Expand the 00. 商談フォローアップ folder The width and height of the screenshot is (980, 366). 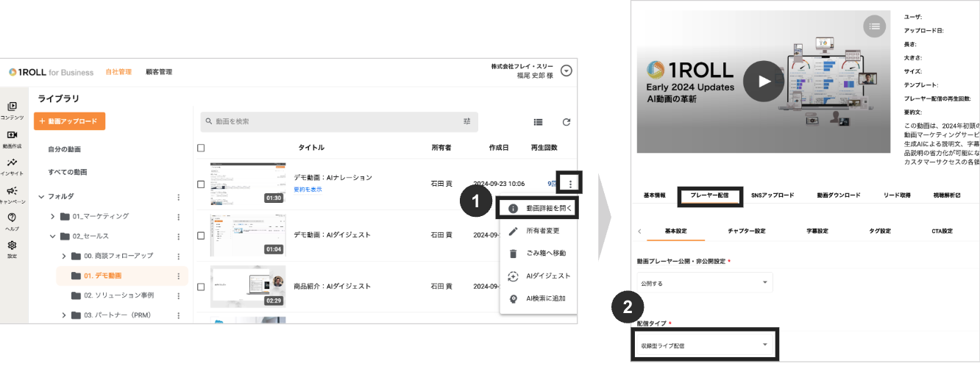click(x=64, y=256)
